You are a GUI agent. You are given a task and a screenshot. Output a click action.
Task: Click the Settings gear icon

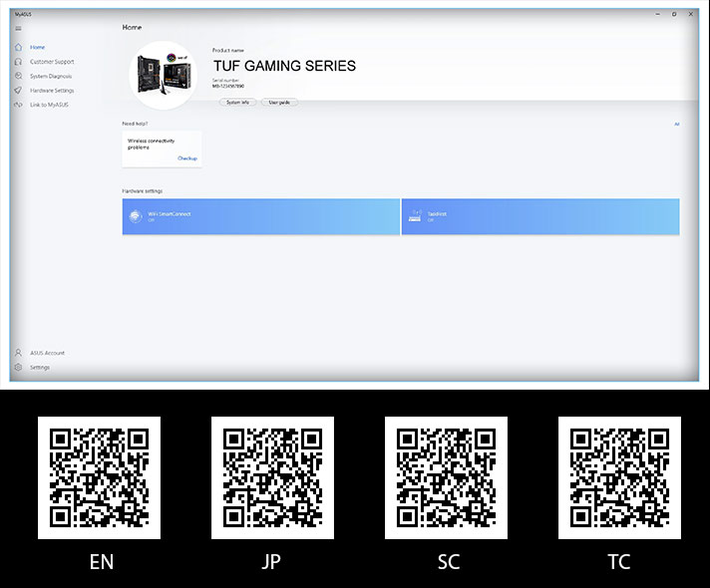coord(19,367)
